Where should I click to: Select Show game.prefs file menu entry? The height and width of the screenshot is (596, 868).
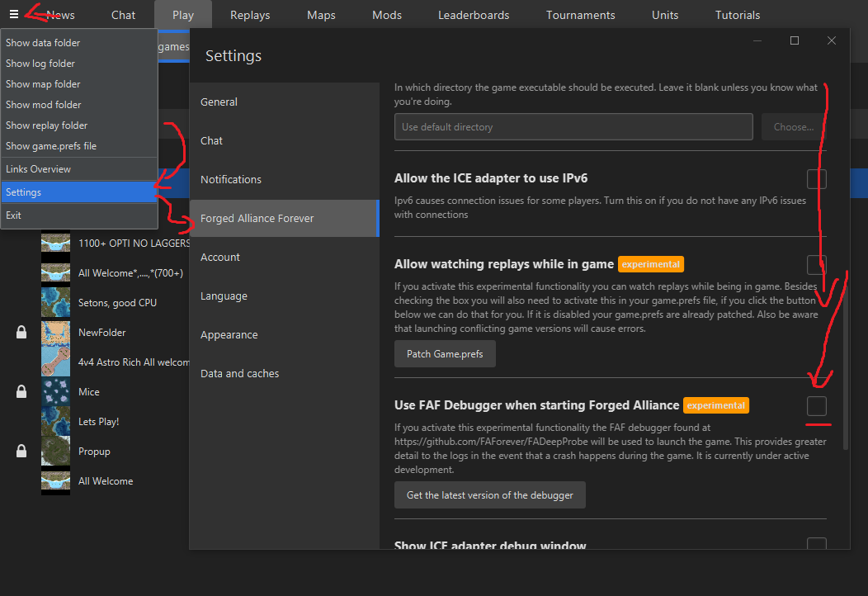tap(79, 146)
